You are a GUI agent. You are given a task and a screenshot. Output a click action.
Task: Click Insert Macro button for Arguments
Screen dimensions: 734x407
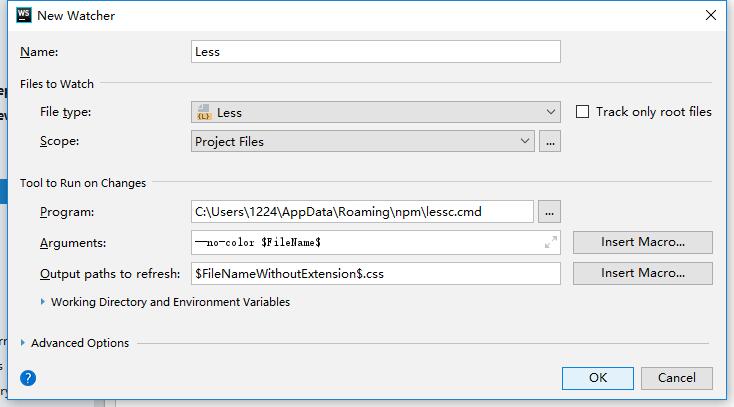point(643,242)
